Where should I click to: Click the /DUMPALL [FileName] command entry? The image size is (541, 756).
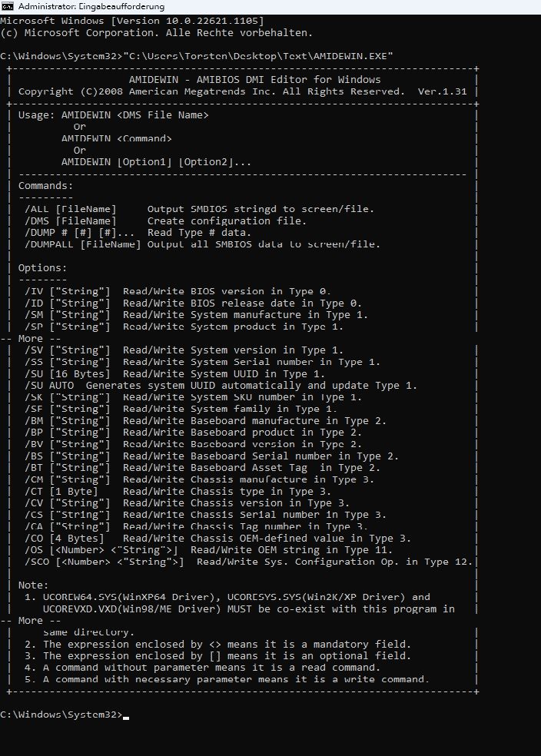click(82, 244)
